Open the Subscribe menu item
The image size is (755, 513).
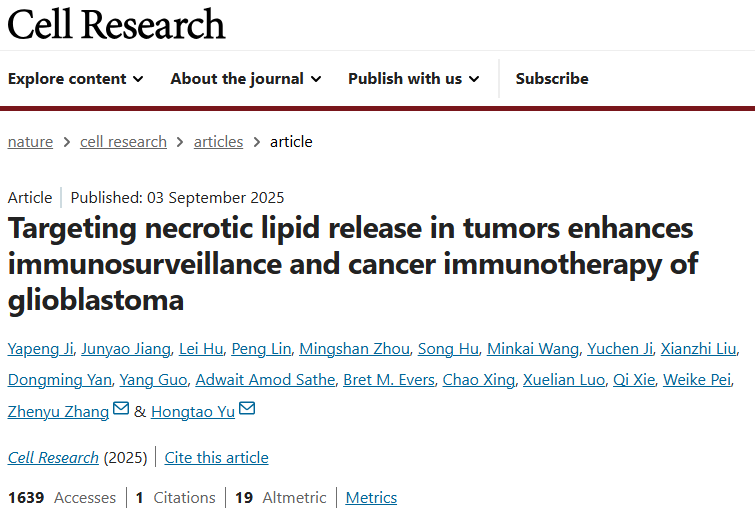point(552,79)
